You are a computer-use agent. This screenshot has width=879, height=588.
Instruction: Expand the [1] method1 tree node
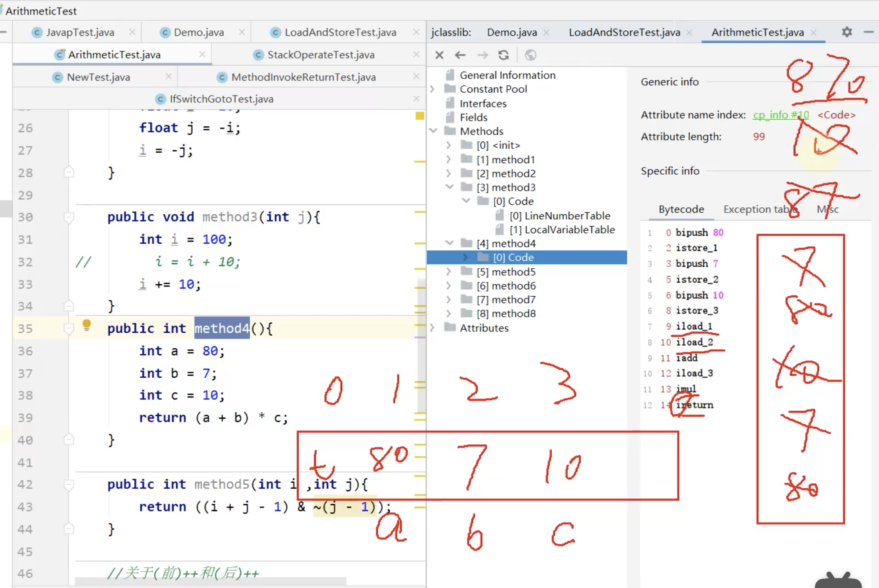coord(449,159)
